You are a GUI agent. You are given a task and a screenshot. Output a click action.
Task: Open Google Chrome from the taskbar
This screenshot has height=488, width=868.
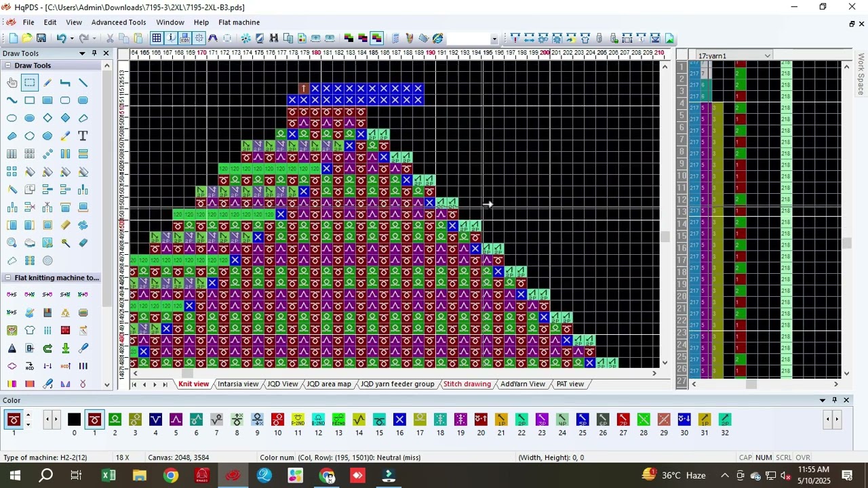(171, 476)
